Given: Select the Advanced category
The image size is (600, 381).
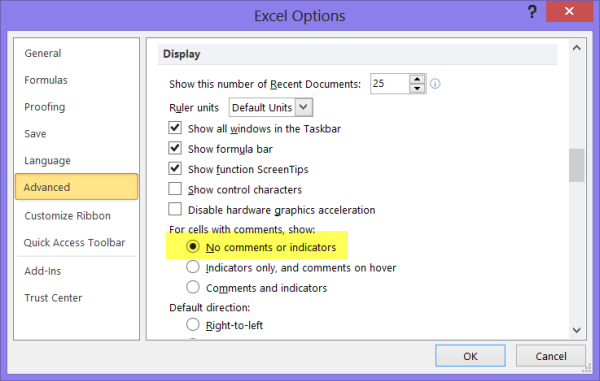Looking at the screenshot, I should click(77, 187).
